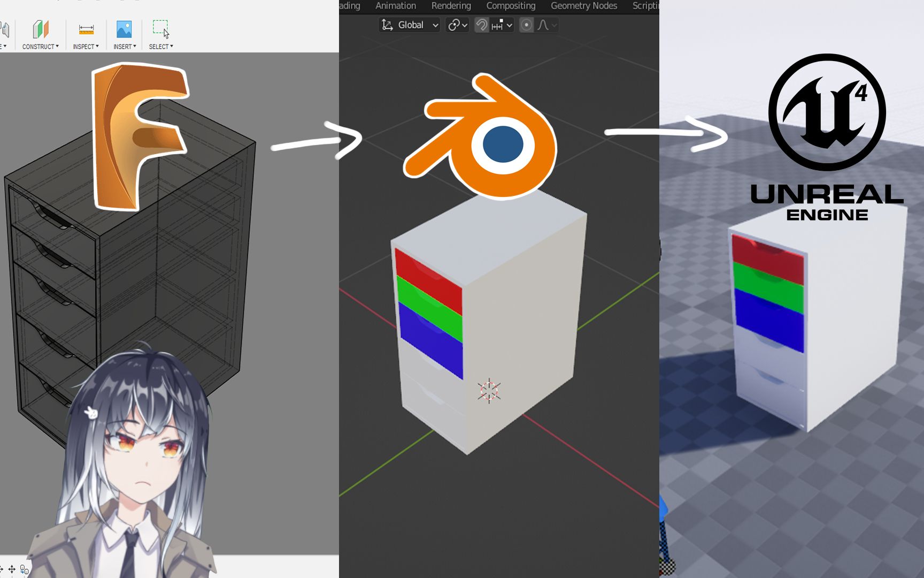Switch to the Rendering workspace tab
924x578 pixels.
click(x=451, y=6)
